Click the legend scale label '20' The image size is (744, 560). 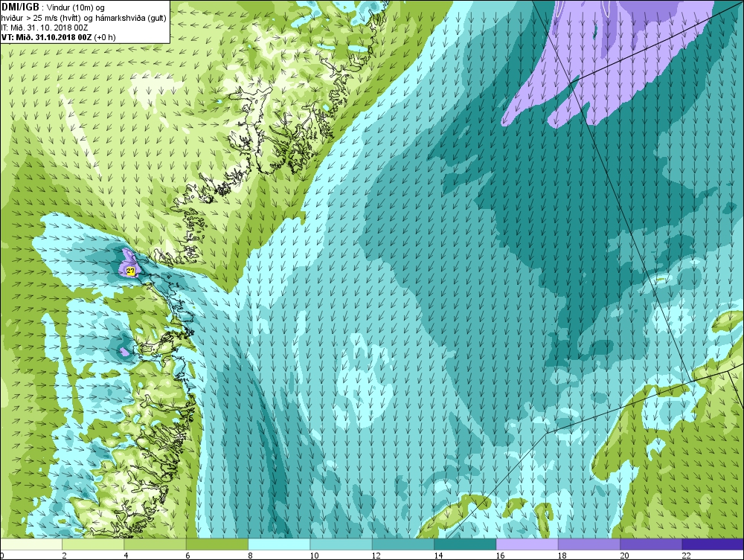click(x=624, y=556)
